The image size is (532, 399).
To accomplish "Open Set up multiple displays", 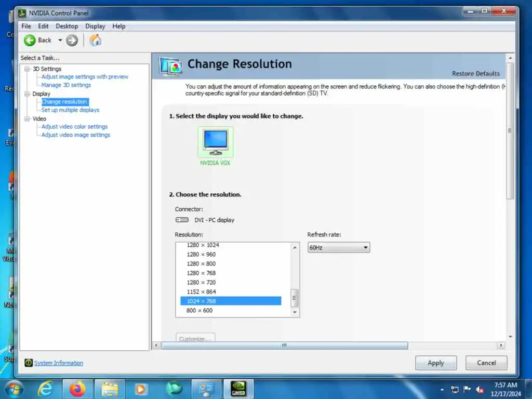I will point(70,110).
